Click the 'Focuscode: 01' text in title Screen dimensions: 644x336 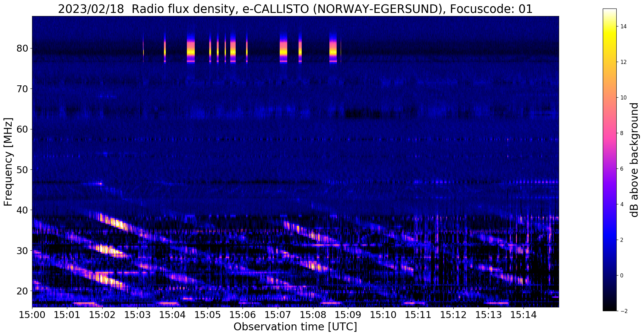click(x=491, y=9)
